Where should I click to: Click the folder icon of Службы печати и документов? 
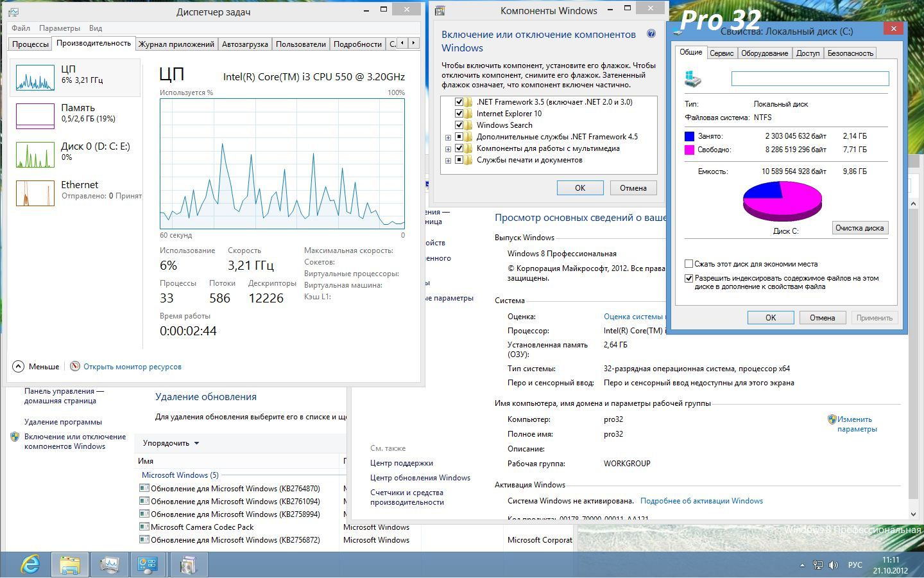pyautogui.click(x=469, y=160)
